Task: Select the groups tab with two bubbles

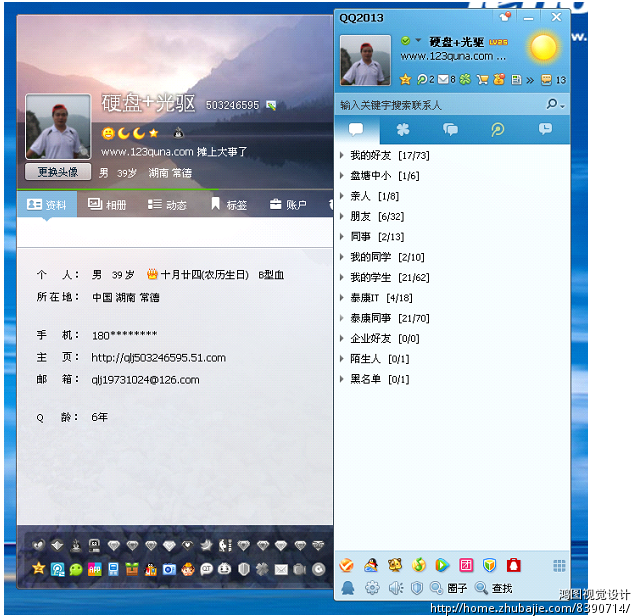Action: [x=450, y=130]
